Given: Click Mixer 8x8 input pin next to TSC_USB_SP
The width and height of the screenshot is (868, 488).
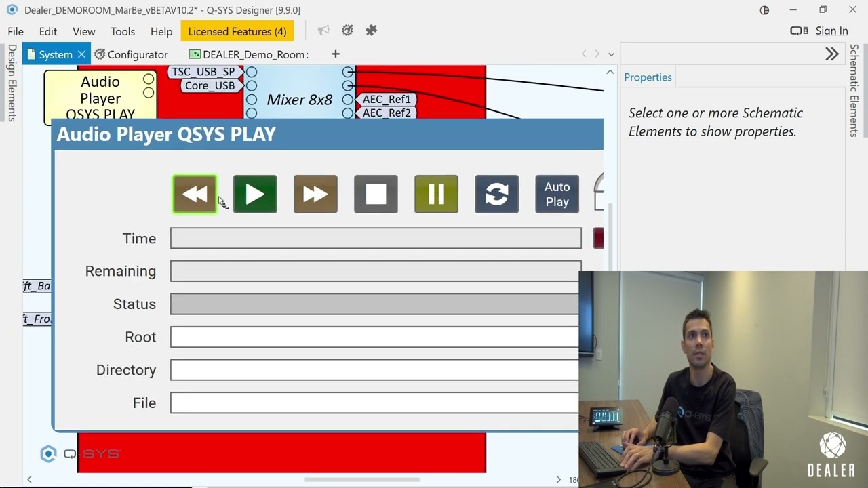Looking at the screenshot, I should [x=252, y=72].
